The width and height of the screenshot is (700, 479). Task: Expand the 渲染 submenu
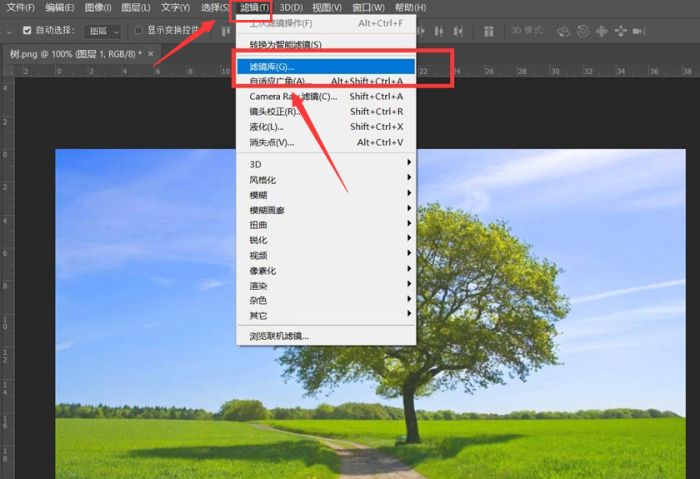coord(326,286)
